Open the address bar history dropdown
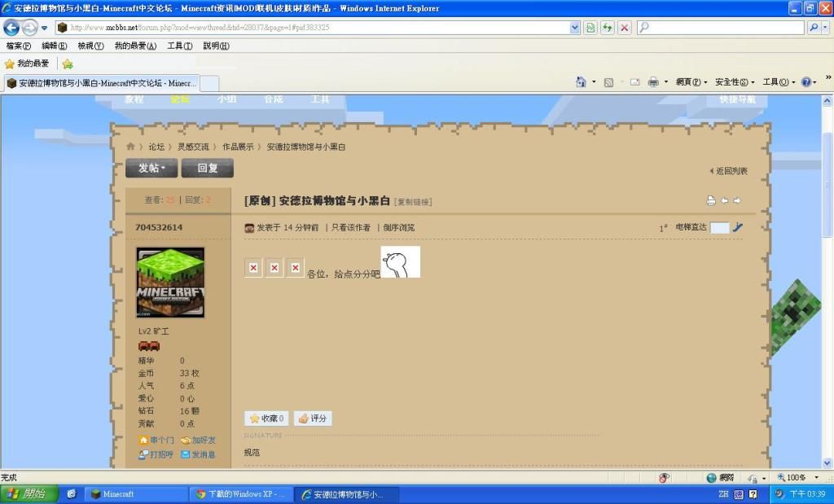The image size is (834, 504). [x=575, y=28]
